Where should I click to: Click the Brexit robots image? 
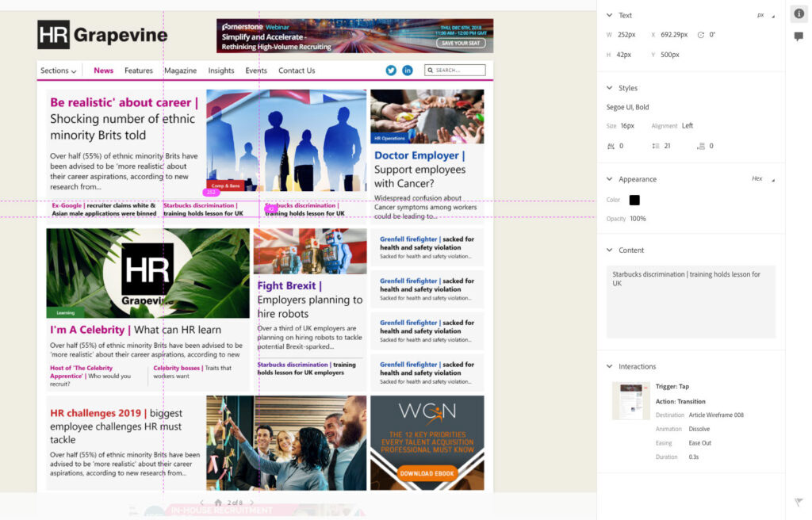310,251
